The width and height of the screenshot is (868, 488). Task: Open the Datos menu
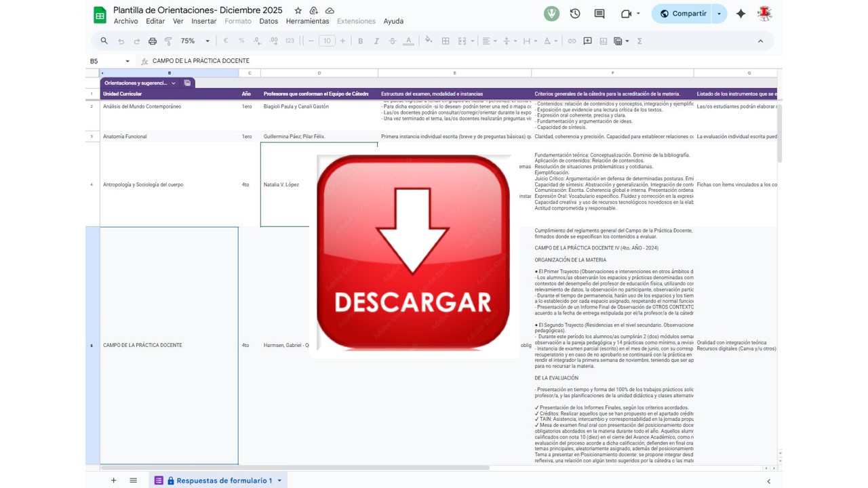(x=269, y=21)
